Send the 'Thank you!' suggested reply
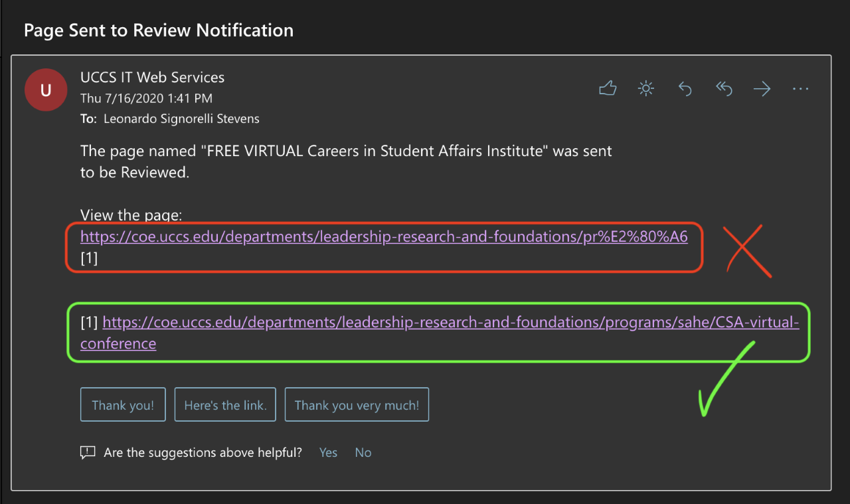 pos(123,405)
